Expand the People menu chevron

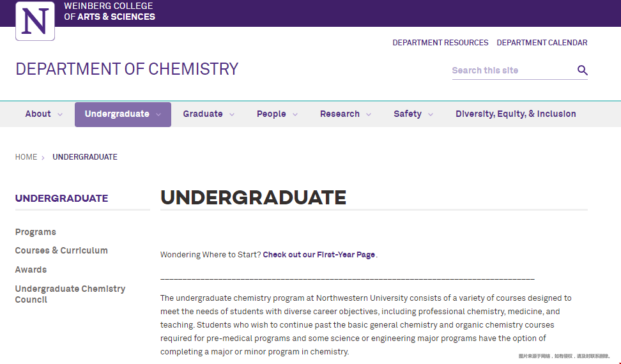click(x=295, y=114)
